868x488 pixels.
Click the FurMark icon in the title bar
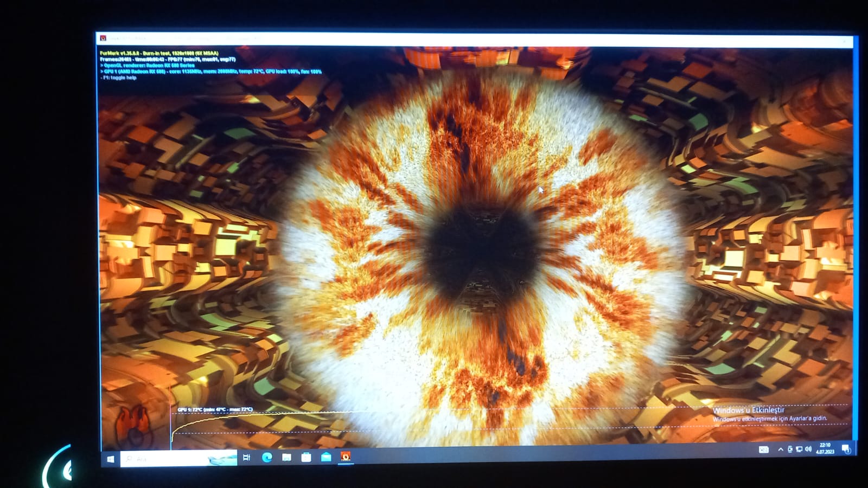click(x=103, y=38)
